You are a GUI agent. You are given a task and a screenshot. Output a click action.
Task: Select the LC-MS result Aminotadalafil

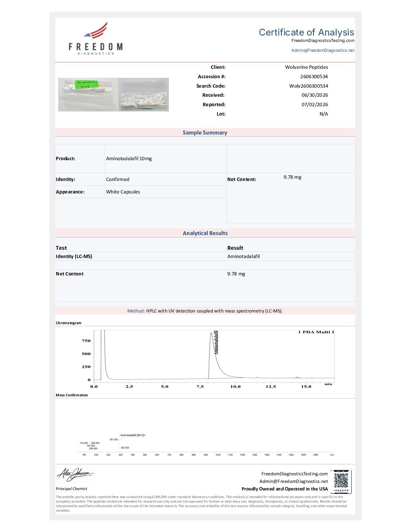pos(244,257)
